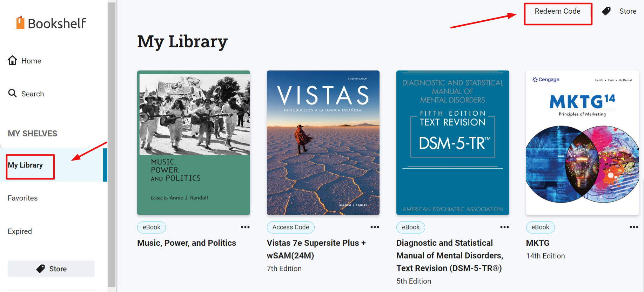
Task: Open the Favorites shelf
Action: coord(22,198)
